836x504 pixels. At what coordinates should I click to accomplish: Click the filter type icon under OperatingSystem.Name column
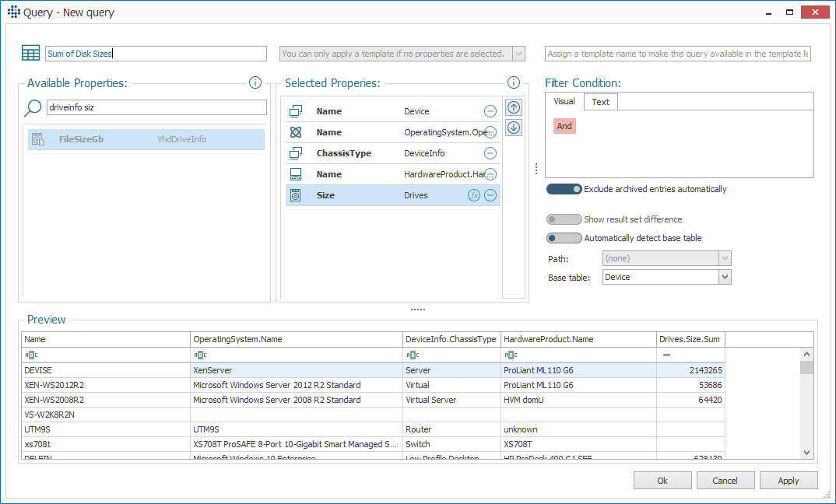[200, 355]
